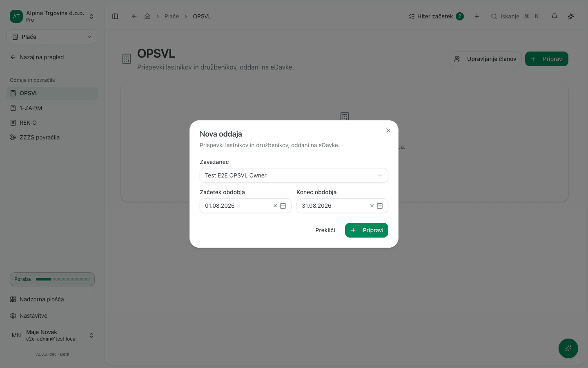The image size is (588, 368).
Task: Open notifications bell icon
Action: pos(555,16)
